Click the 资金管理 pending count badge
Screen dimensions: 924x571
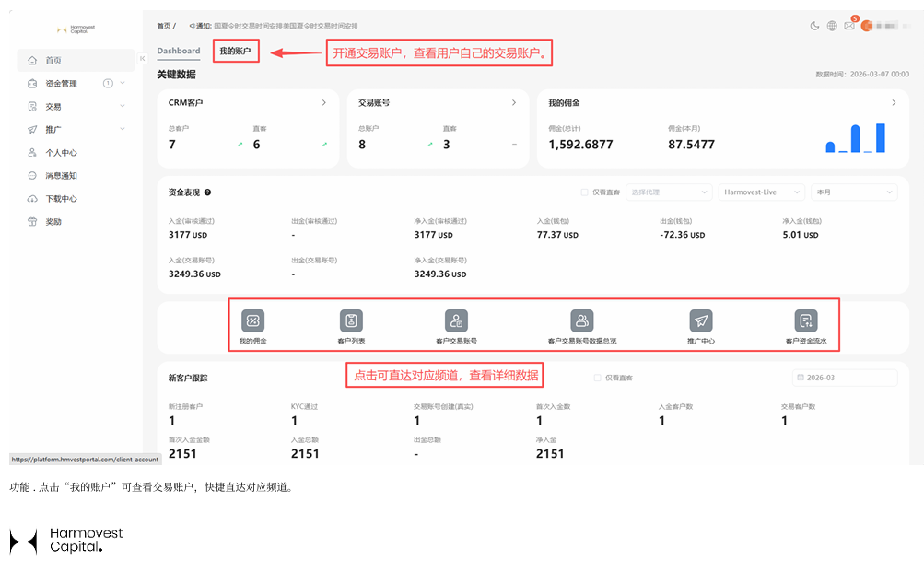[108, 83]
